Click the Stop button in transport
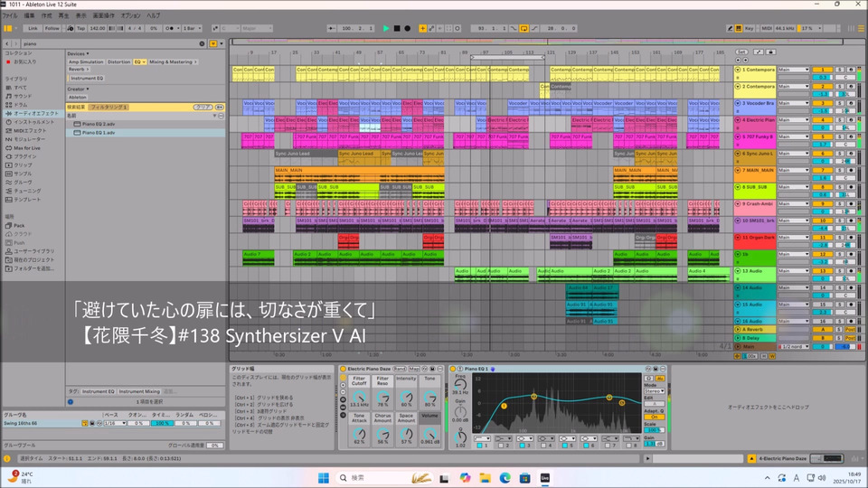The width and height of the screenshot is (868, 488). pyautogui.click(x=397, y=28)
